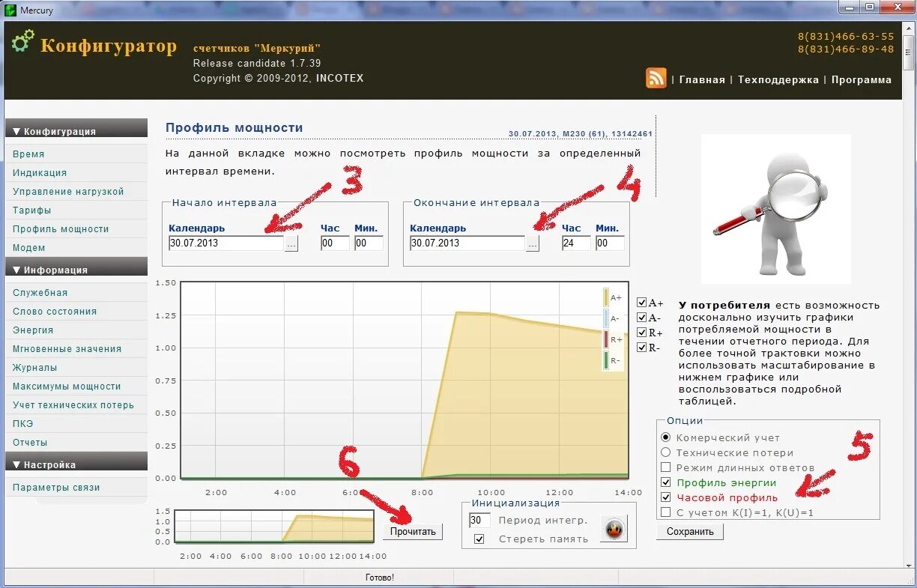Viewport: 917px width, 588px height.
Task: Click the A+ yellow legend swatch
Action: click(606, 297)
